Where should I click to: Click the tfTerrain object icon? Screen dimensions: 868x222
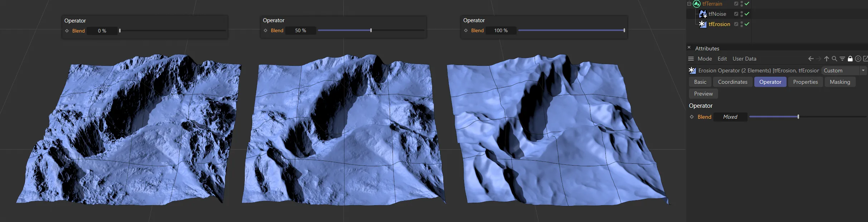[x=696, y=4]
